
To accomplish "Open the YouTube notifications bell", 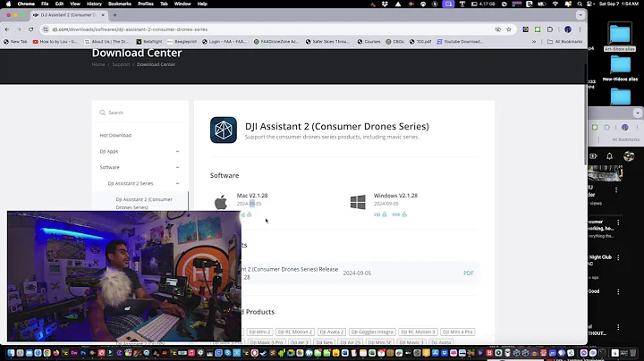I will 609,155.
